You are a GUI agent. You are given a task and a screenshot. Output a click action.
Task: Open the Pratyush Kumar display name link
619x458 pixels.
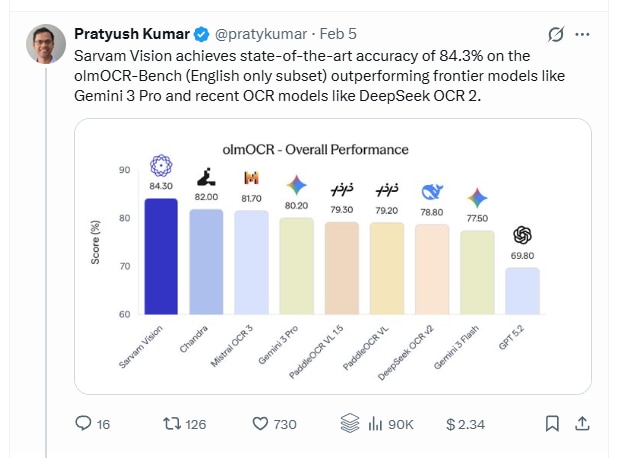[128, 35]
